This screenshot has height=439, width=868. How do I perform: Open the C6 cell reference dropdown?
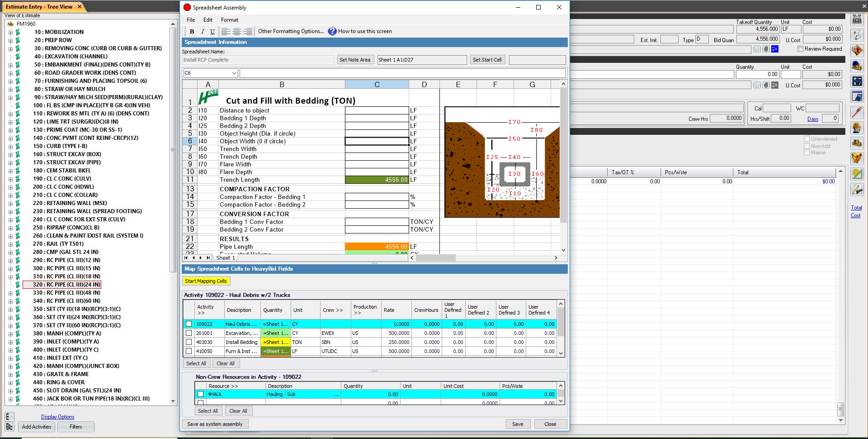[x=234, y=73]
